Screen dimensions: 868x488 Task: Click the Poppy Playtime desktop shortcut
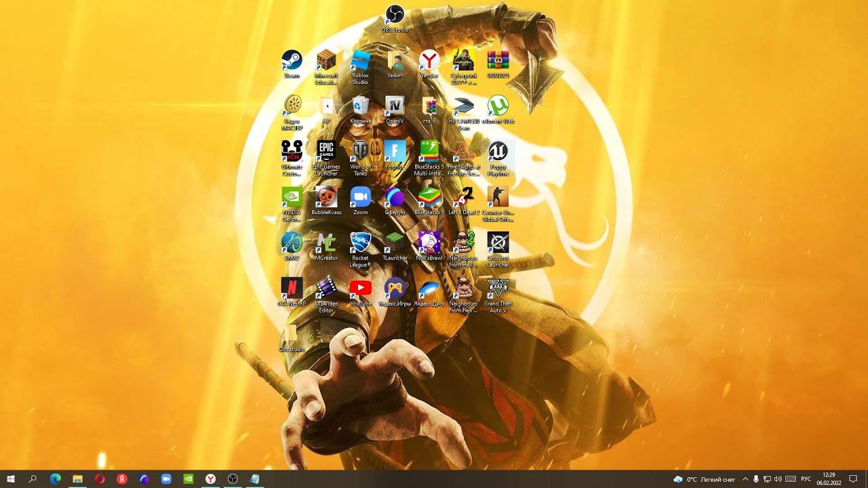(x=498, y=158)
